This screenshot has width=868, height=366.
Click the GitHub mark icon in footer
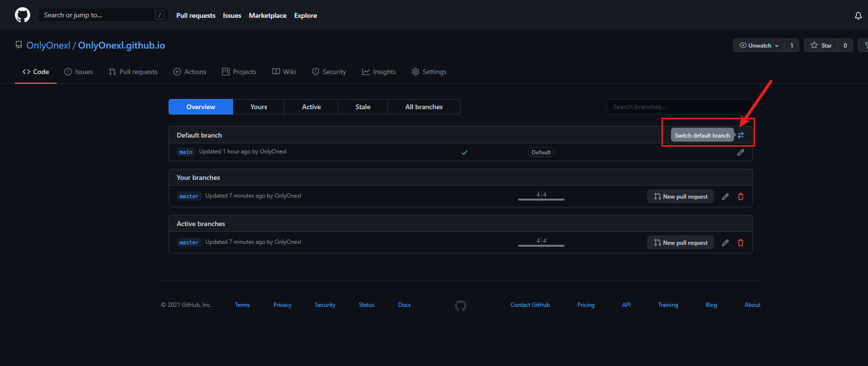pyautogui.click(x=461, y=305)
